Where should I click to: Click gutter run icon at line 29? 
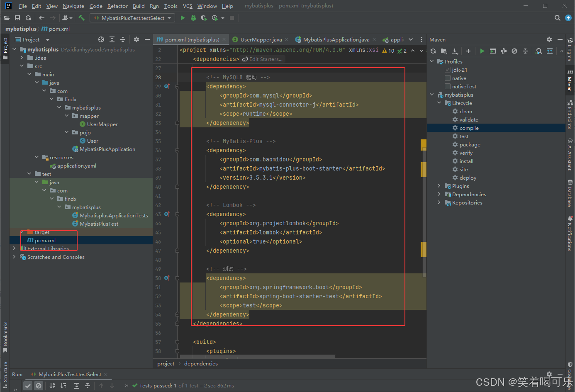pyautogui.click(x=167, y=86)
